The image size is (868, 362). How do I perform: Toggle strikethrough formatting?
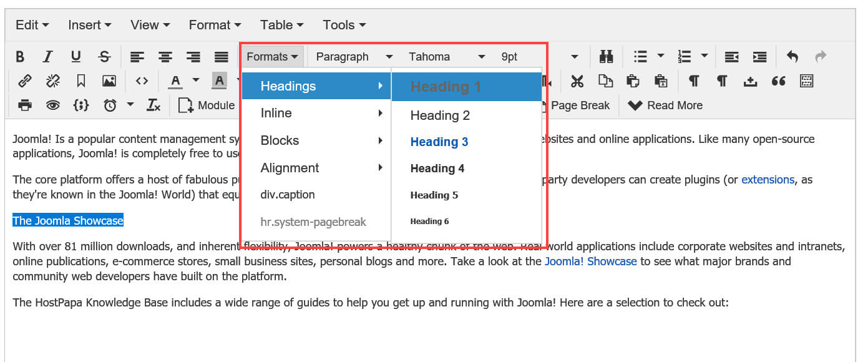[104, 57]
